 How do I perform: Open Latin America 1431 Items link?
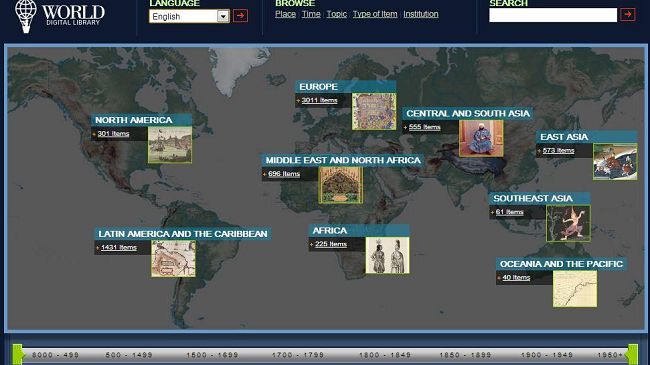[x=119, y=247]
